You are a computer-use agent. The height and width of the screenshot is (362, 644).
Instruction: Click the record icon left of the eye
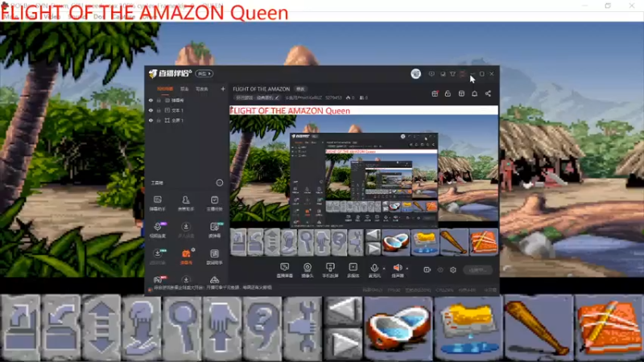click(x=427, y=269)
